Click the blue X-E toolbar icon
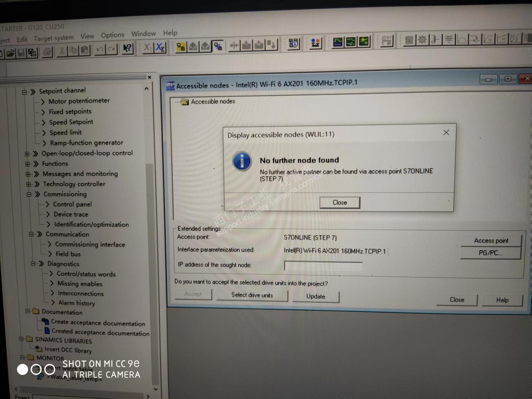Viewport: 532px width, 399px height. pos(160,47)
